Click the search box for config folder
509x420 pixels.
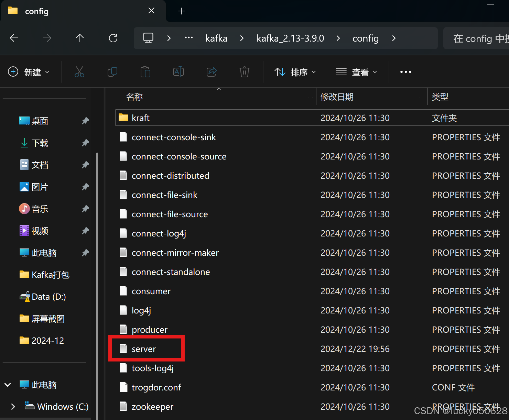(x=476, y=38)
